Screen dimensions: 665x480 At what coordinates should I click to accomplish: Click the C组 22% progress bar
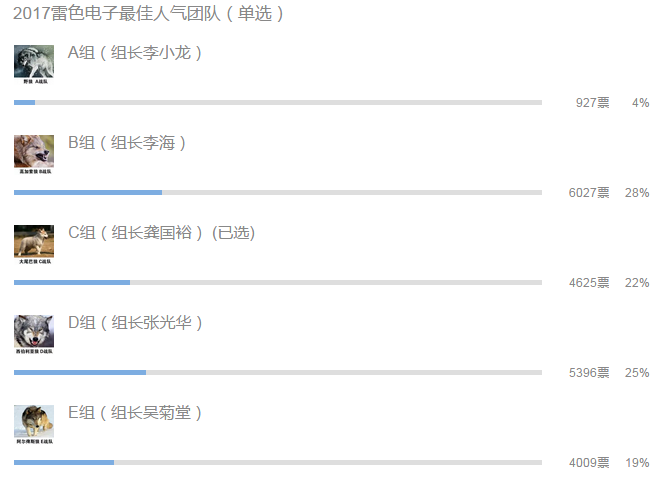coord(278,282)
